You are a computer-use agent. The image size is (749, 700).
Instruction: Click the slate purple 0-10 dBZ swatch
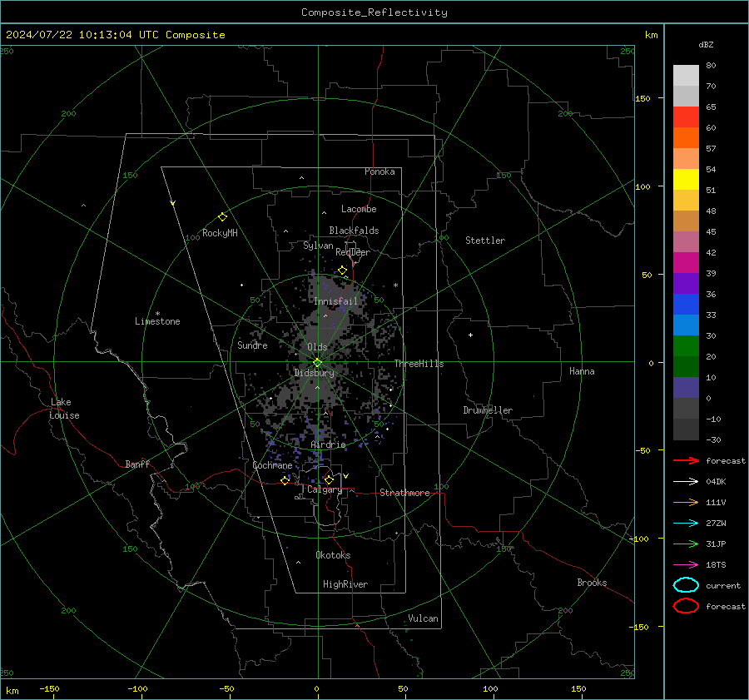[x=686, y=388]
